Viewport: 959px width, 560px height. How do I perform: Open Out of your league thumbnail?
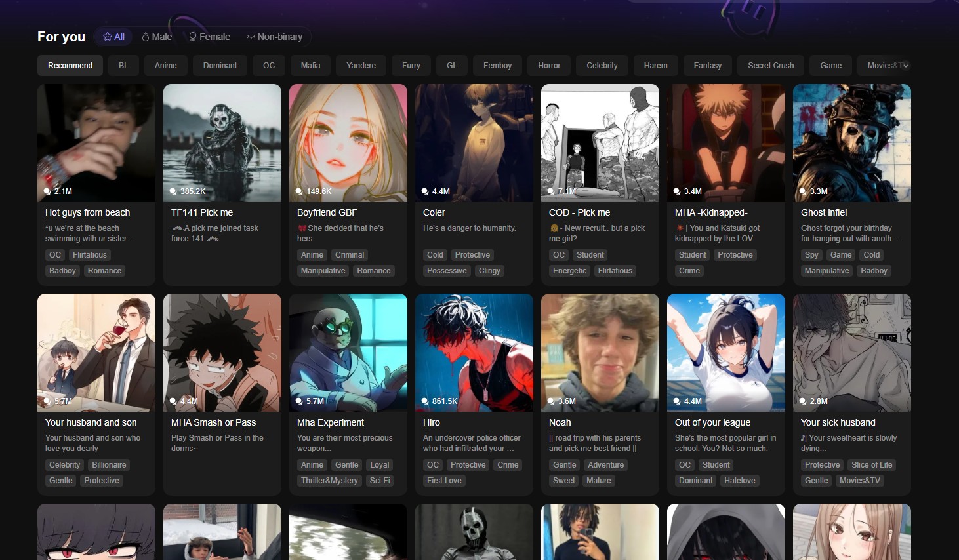726,353
